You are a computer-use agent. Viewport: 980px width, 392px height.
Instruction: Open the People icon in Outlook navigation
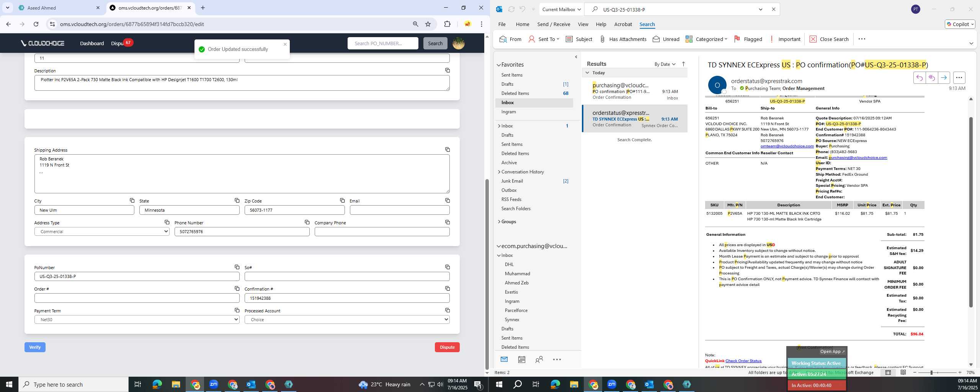point(539,359)
